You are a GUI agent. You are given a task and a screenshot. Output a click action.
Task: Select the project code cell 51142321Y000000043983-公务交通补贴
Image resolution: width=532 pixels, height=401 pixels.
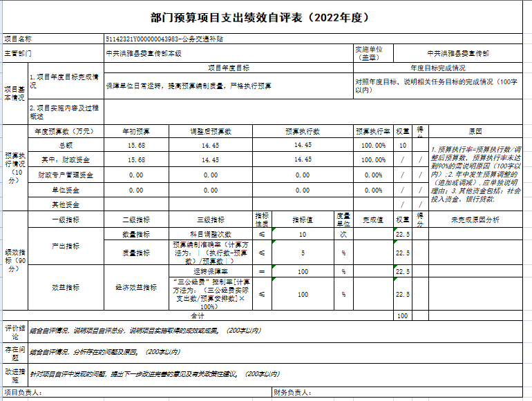tap(313, 39)
